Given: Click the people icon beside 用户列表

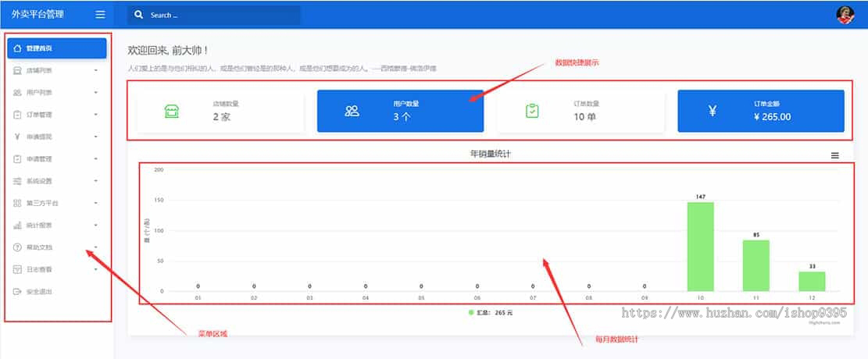Looking at the screenshot, I should click(x=17, y=92).
